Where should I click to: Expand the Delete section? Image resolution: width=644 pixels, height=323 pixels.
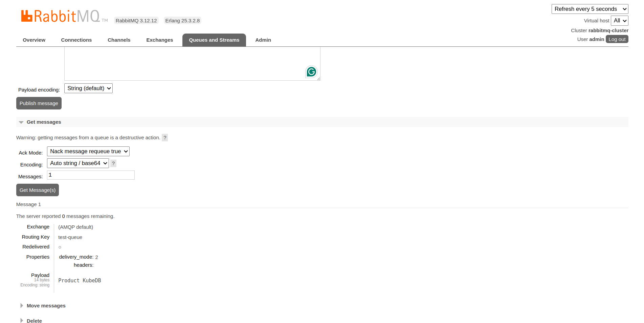click(x=34, y=321)
